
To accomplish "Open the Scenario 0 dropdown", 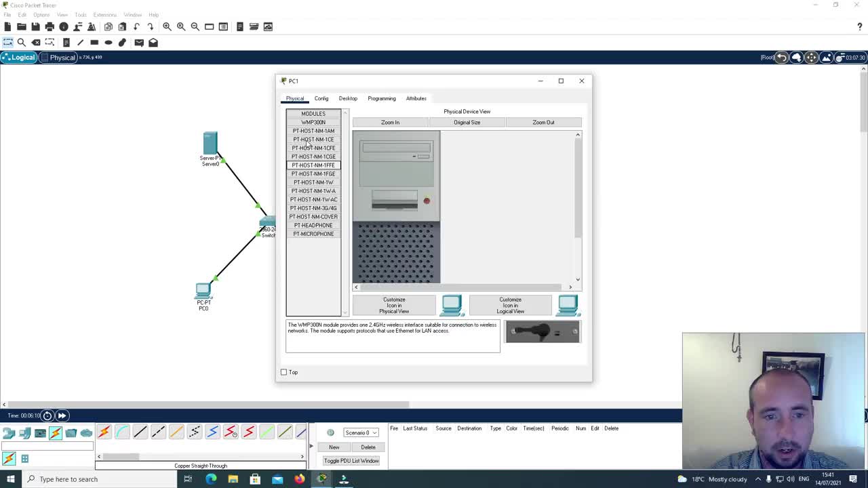I will (361, 432).
